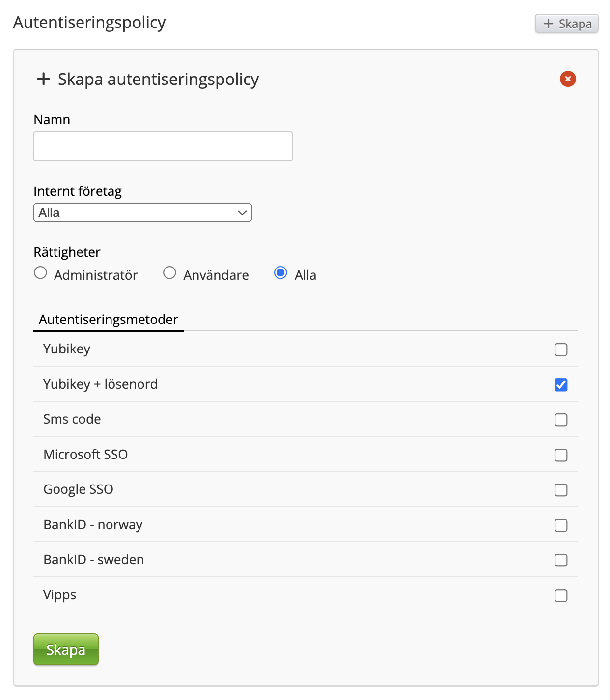Screen dimensions: 610x700
Task: Click the green Skapa submit button
Action: click(x=66, y=649)
